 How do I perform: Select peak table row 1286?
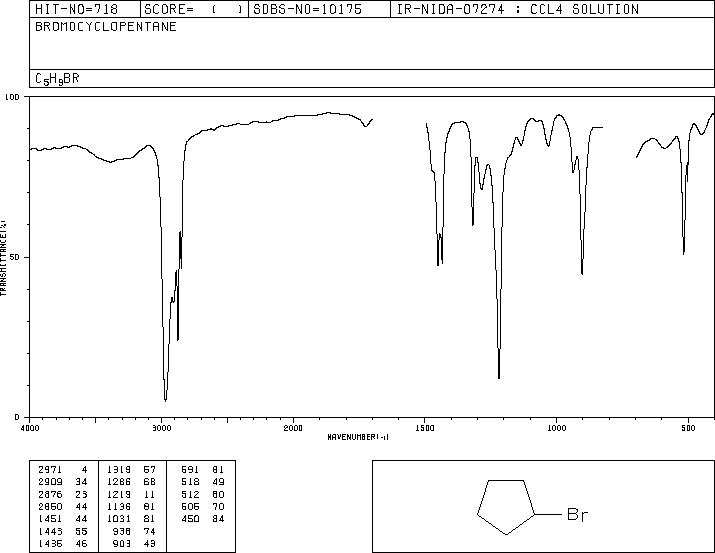(132, 482)
